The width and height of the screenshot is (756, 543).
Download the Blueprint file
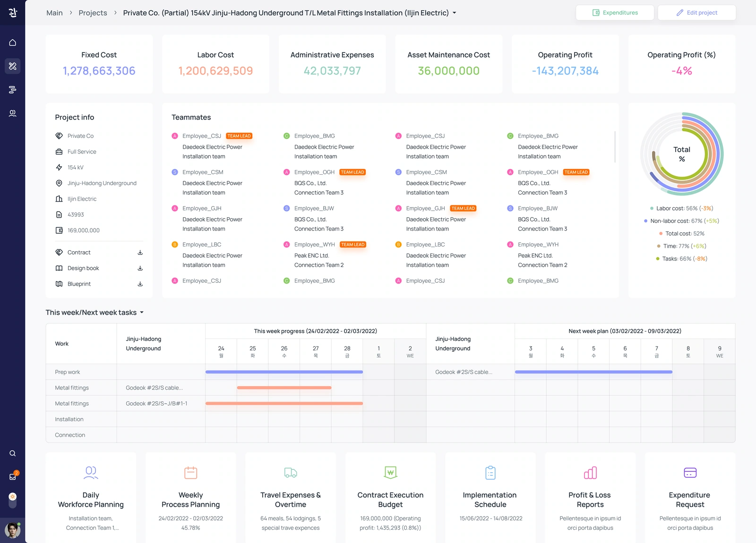pyautogui.click(x=140, y=284)
